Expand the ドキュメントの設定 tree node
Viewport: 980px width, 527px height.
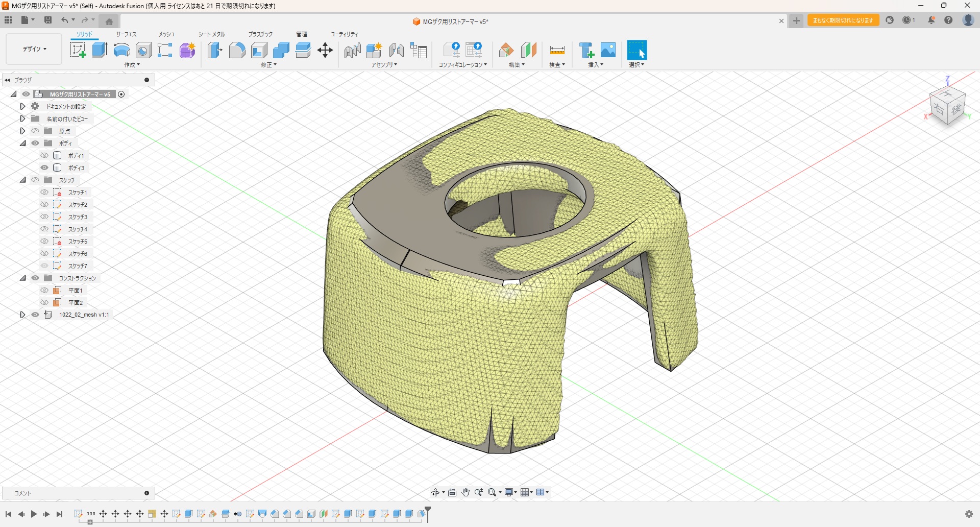click(22, 106)
